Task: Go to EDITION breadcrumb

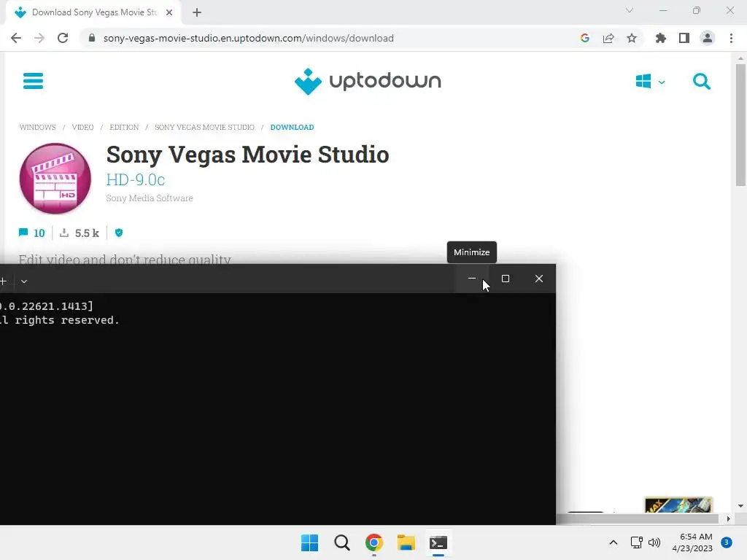Action: pos(124,127)
